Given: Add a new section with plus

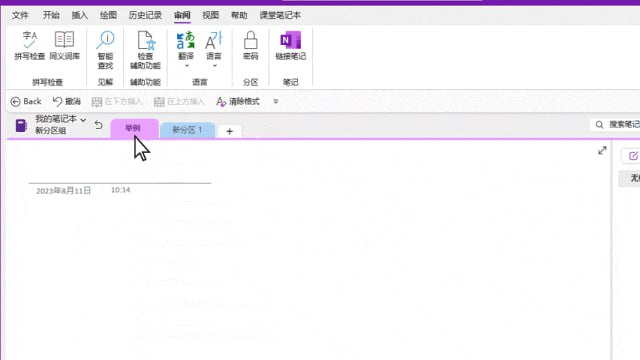Looking at the screenshot, I should click(x=229, y=131).
